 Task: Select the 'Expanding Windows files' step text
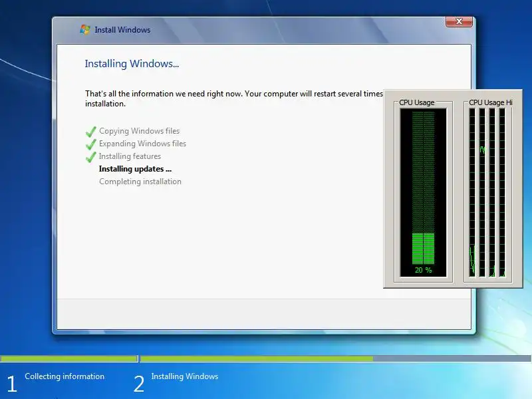142,144
